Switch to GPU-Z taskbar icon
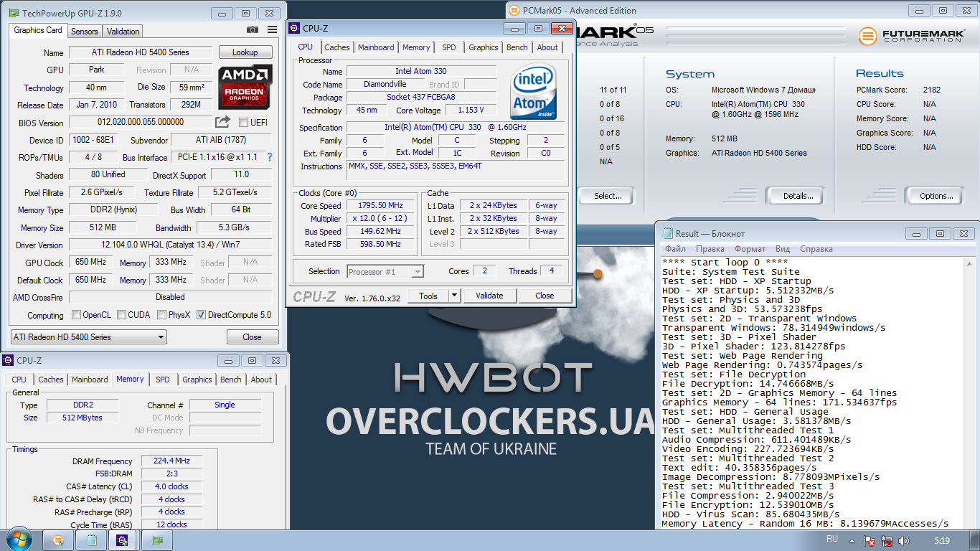The image size is (980, 551). 158,540
